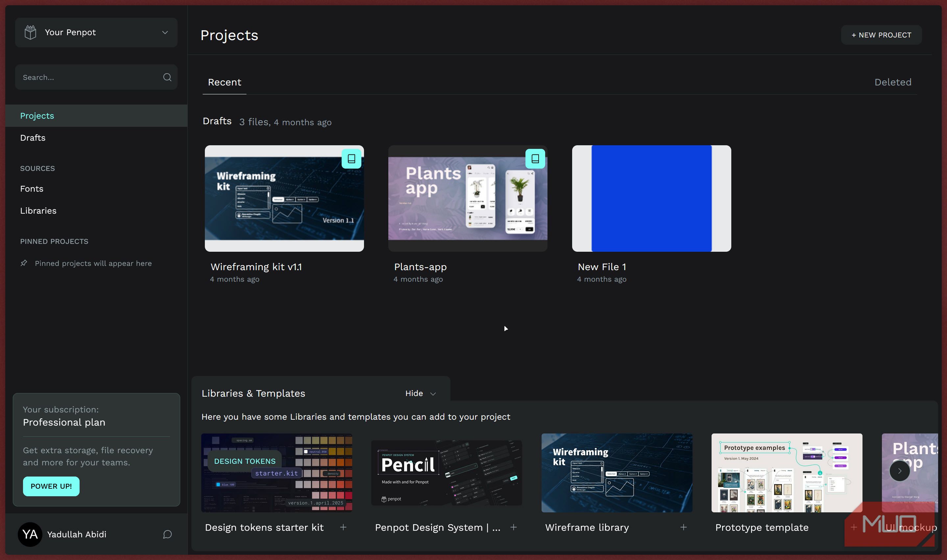The height and width of the screenshot is (560, 947).
Task: Open the Prototype template thumbnail
Action: pos(787,473)
